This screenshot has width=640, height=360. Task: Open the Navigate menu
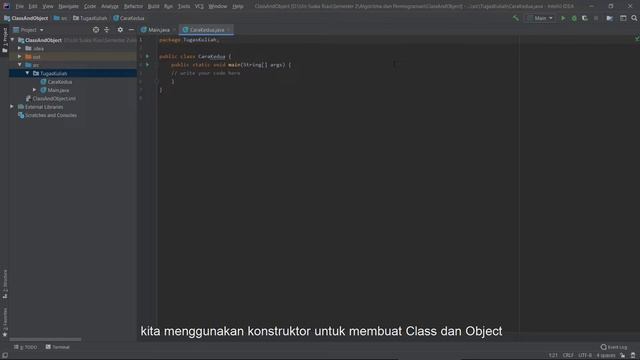[x=68, y=6]
